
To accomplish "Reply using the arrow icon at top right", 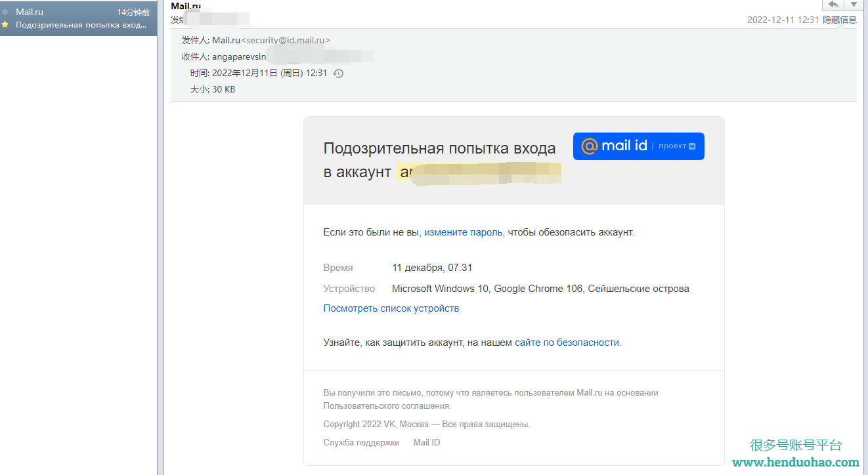I will coord(833,5).
